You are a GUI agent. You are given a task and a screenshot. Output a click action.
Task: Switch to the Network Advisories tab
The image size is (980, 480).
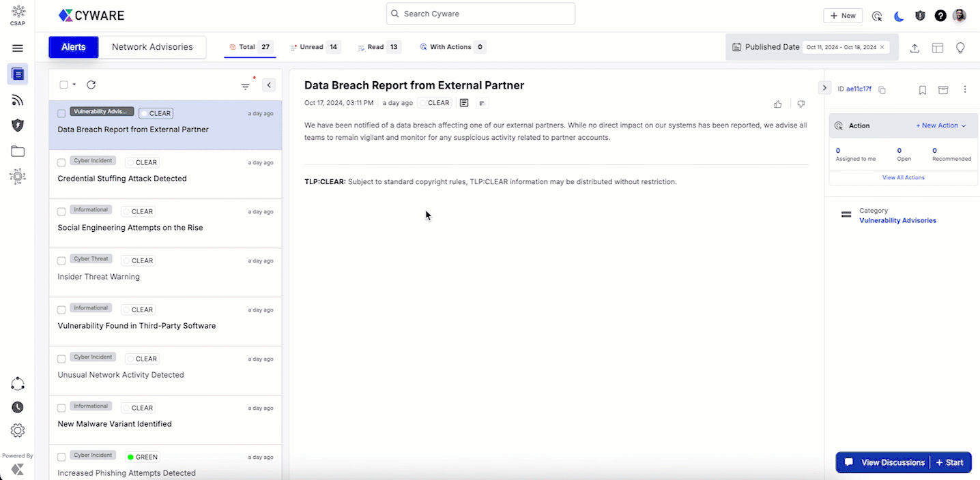tap(152, 47)
